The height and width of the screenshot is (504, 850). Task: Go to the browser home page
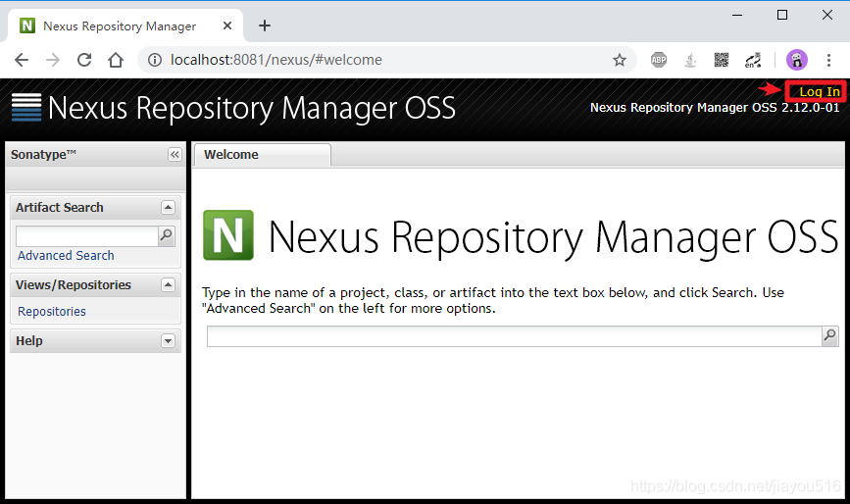tap(116, 60)
